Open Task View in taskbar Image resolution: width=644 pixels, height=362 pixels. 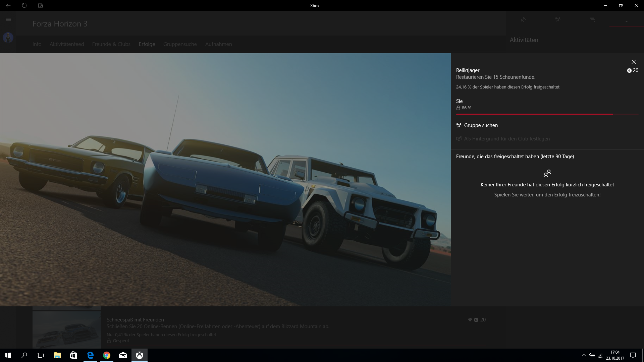point(40,355)
